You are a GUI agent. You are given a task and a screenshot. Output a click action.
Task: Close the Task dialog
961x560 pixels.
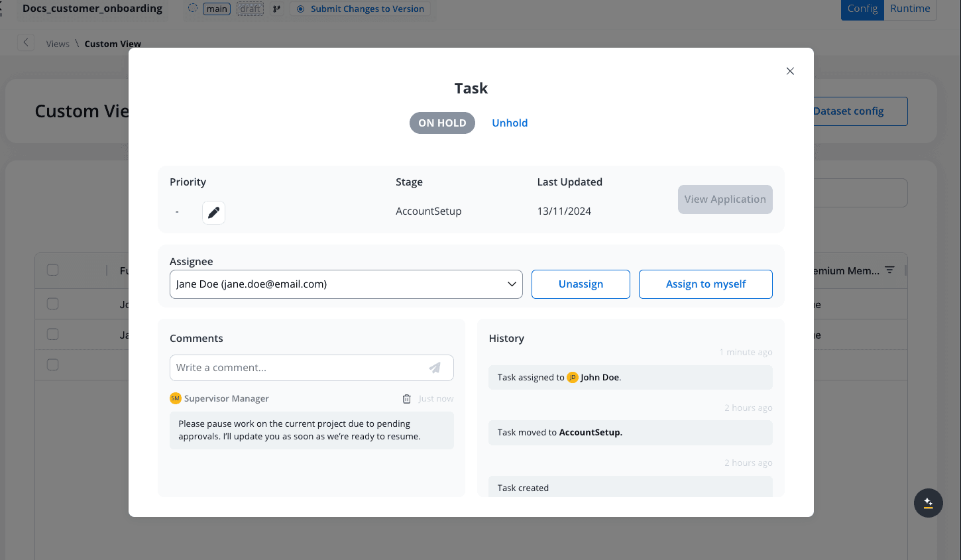point(790,71)
